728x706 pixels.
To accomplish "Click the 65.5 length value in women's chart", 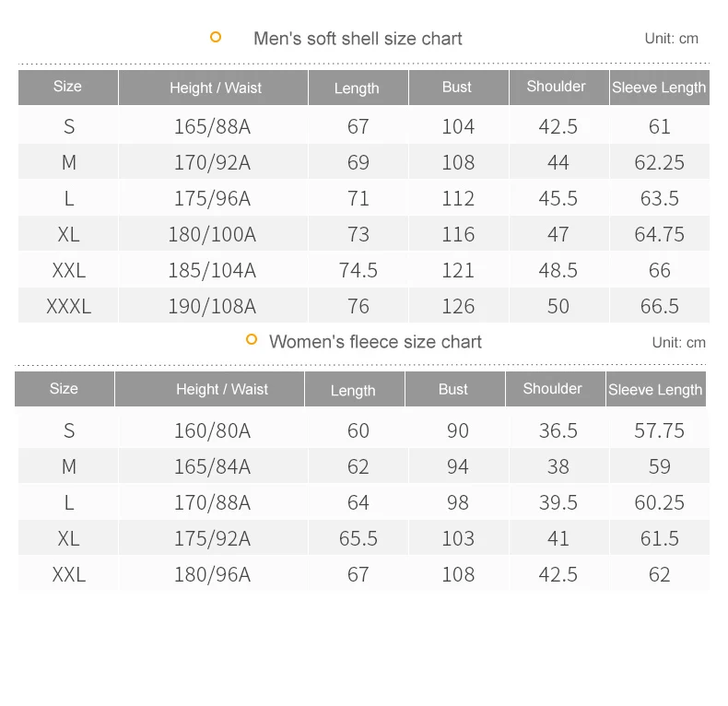I will [358, 539].
